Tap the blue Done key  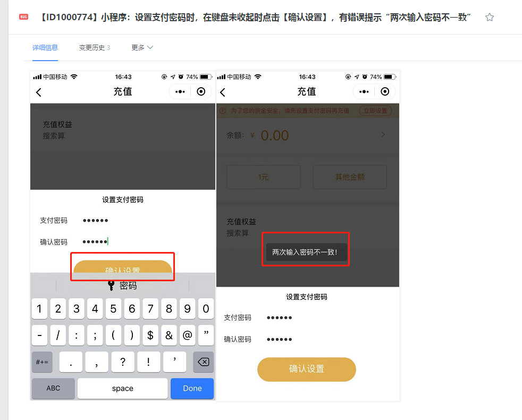[x=192, y=388]
